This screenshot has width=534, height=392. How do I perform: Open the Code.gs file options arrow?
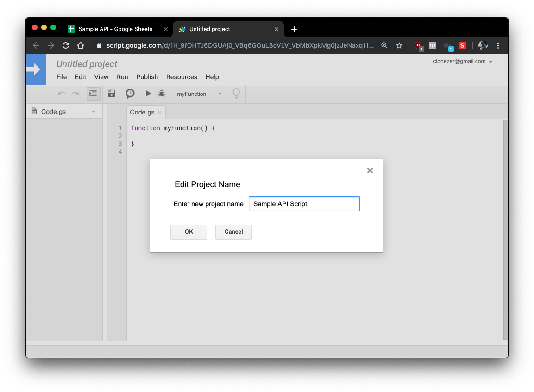pos(93,112)
